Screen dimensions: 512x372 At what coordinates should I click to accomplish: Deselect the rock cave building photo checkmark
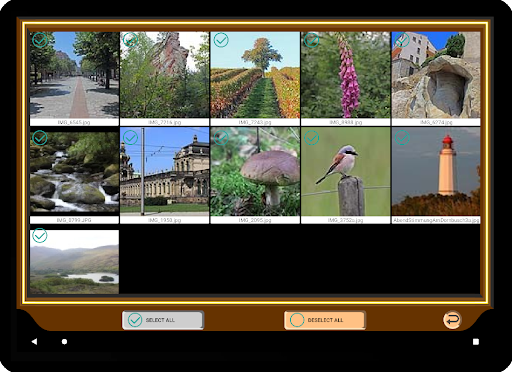(x=402, y=40)
